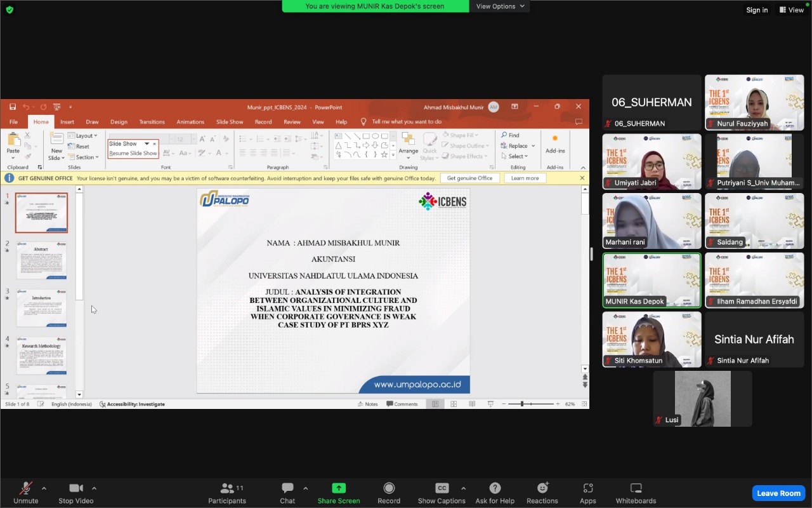The image size is (812, 508).
Task: Unmute the microphone in Zoom toolbar
Action: tap(25, 489)
